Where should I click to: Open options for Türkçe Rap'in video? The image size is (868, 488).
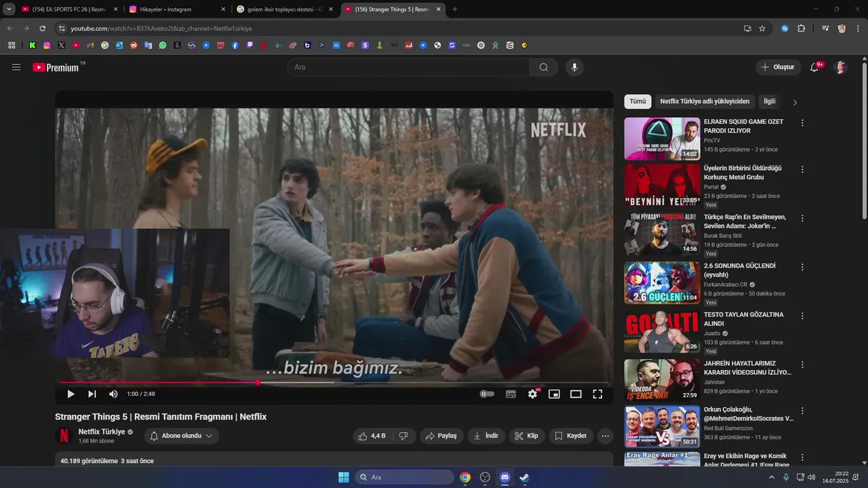(802, 218)
